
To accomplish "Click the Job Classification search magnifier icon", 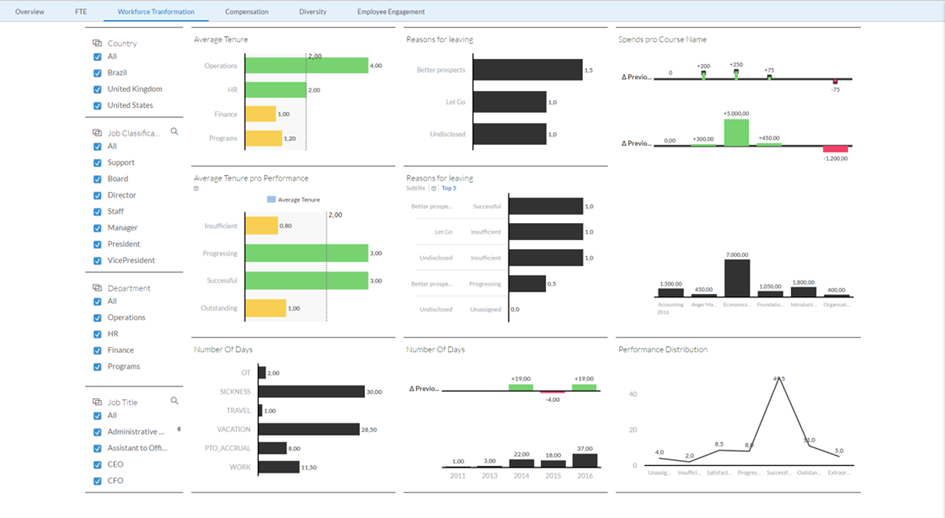I will coord(174,131).
